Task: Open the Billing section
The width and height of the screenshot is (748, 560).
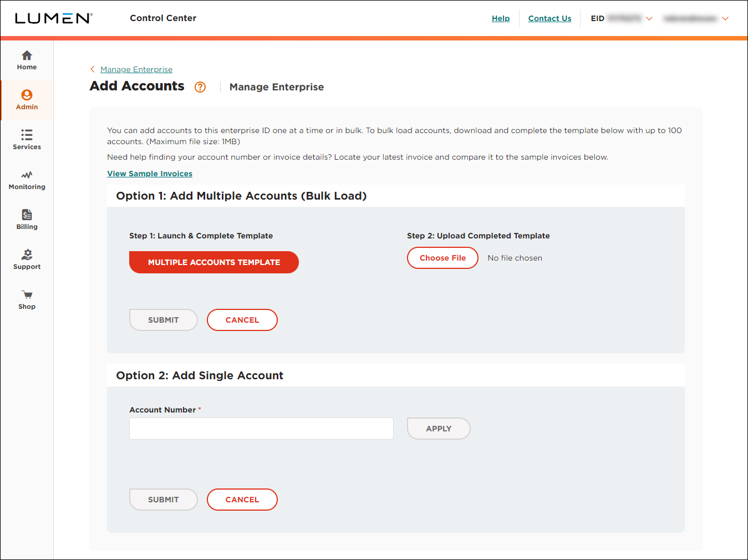Action: (x=27, y=220)
